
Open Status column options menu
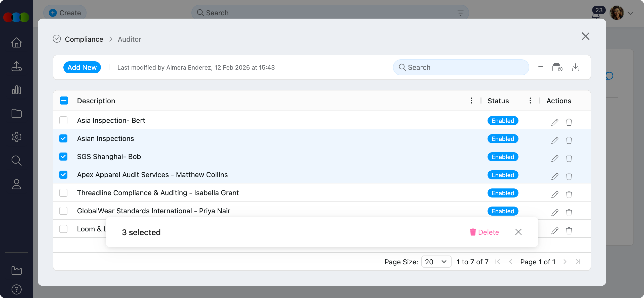(x=530, y=101)
